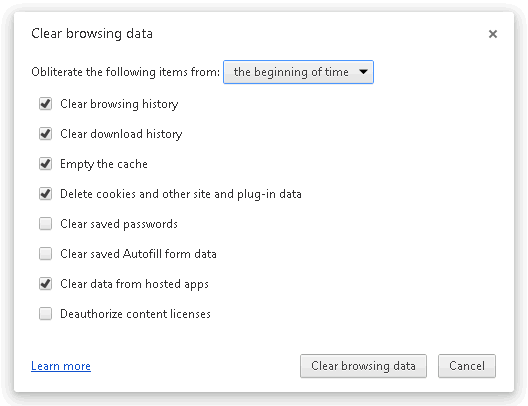Close dialog with X icon
This screenshot has height=406, width=528.
tap(493, 34)
